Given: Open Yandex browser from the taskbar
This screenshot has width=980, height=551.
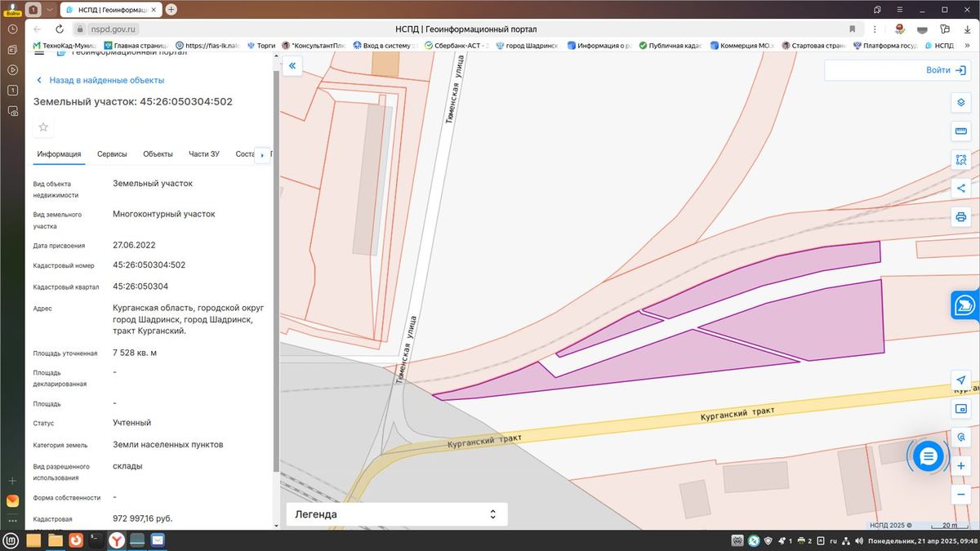Looking at the screenshot, I should pyautogui.click(x=117, y=540).
